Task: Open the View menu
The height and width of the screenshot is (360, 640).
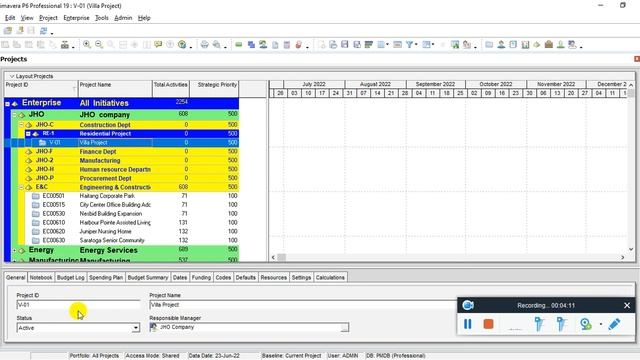Action: [27, 18]
